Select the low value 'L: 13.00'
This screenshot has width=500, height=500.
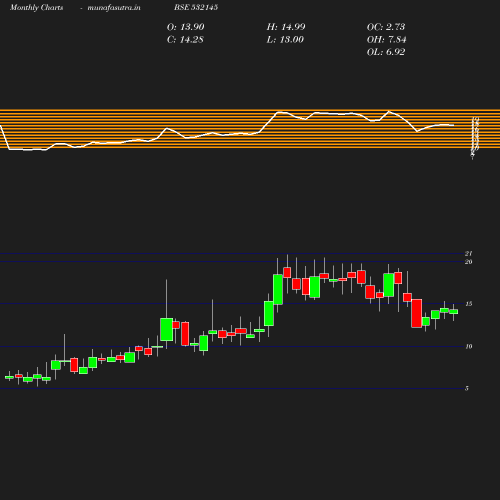click(x=285, y=40)
